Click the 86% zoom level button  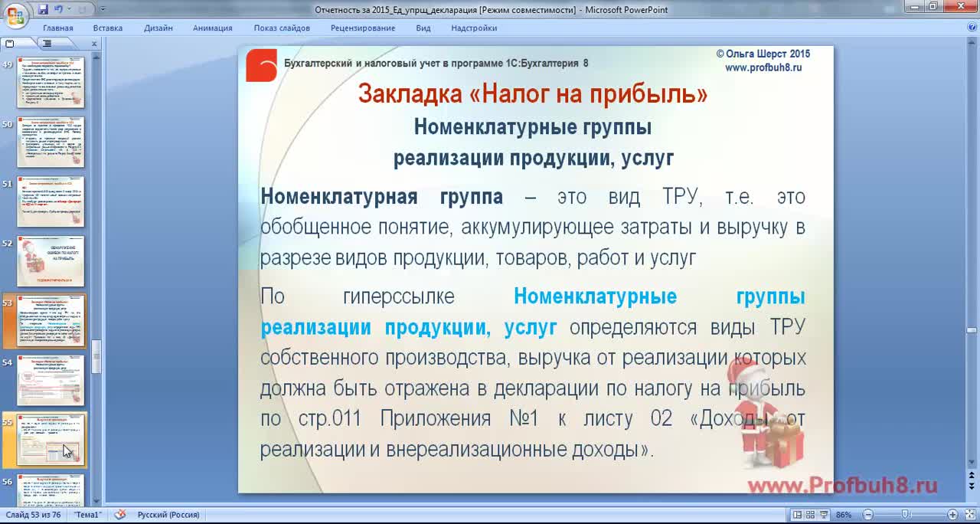point(844,515)
